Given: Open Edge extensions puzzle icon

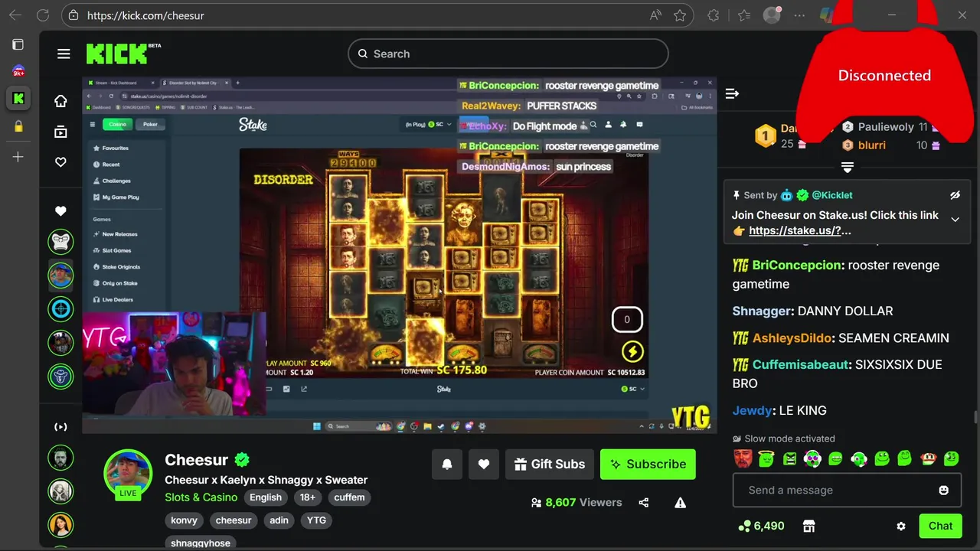Looking at the screenshot, I should click(x=714, y=15).
